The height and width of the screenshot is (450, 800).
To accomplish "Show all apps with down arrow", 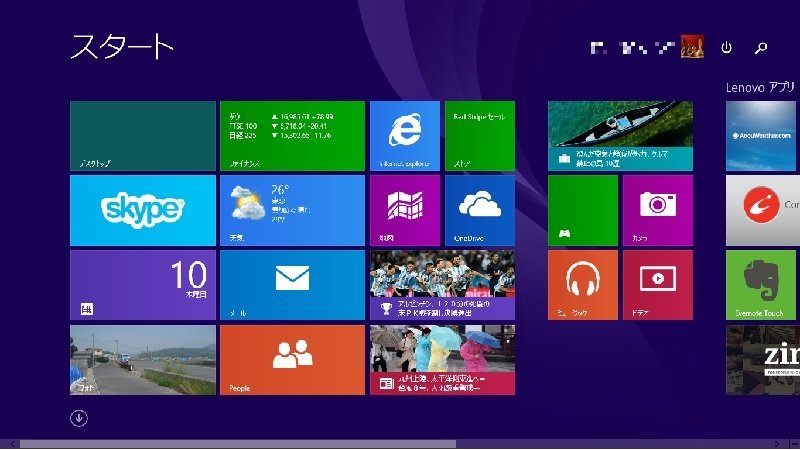I will click(x=79, y=418).
